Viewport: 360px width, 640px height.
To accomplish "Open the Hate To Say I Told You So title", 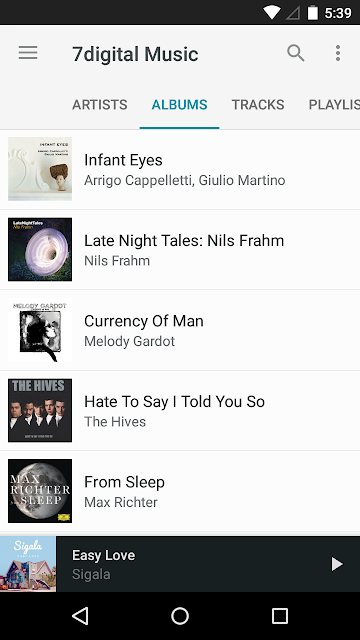I will [174, 402].
